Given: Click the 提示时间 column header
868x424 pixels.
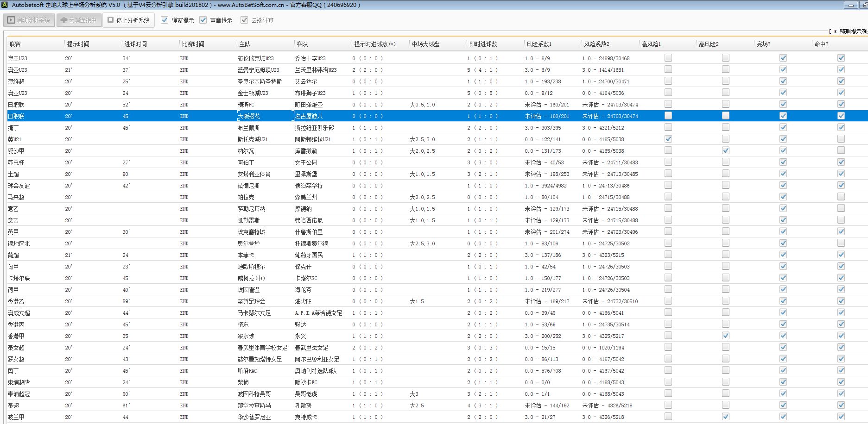Looking at the screenshot, I should (78, 44).
